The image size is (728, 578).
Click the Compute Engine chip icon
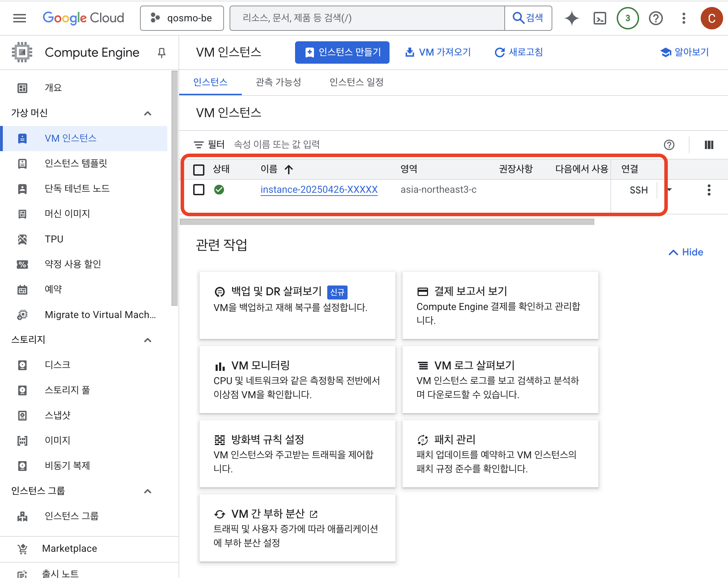point(22,52)
